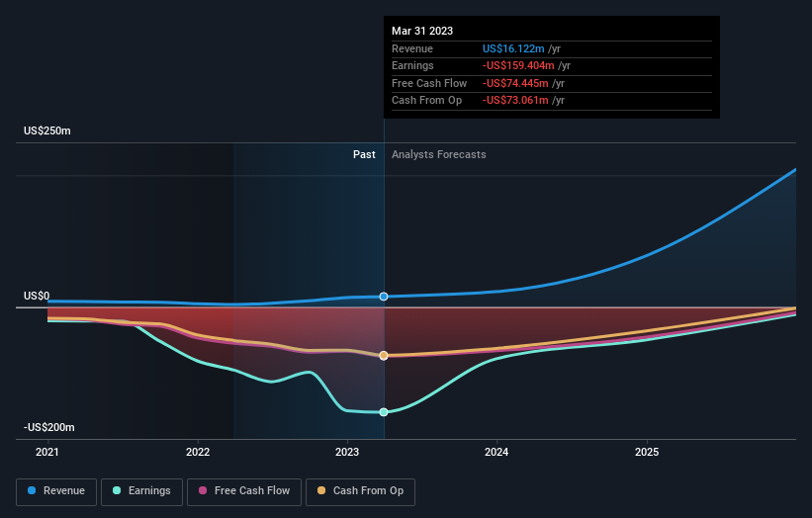Image resolution: width=812 pixels, height=518 pixels.
Task: Click the -US$74.445m free cash flow value
Action: pos(515,83)
